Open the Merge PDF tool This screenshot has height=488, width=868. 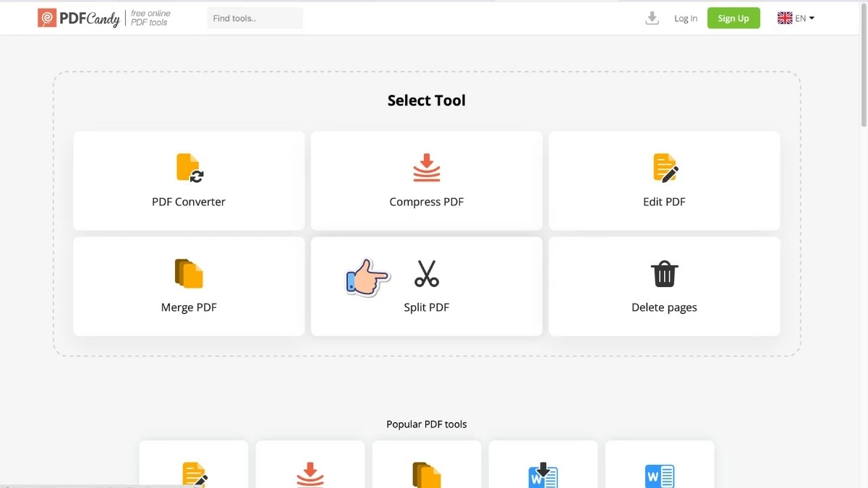188,286
